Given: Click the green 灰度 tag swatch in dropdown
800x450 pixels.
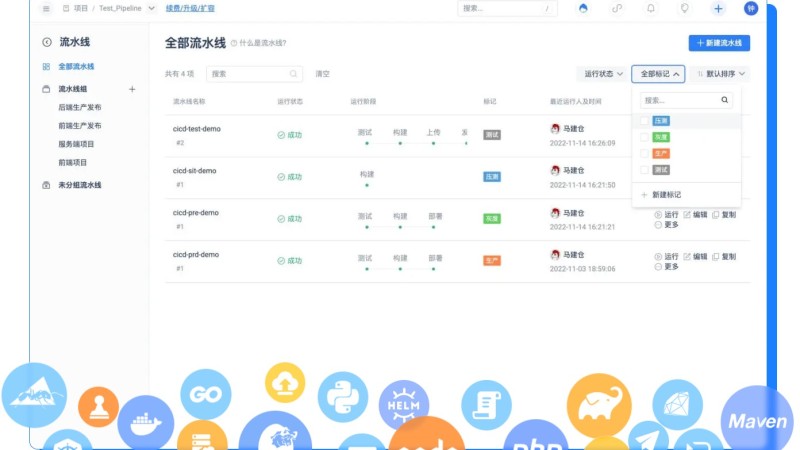Looking at the screenshot, I should [x=661, y=137].
